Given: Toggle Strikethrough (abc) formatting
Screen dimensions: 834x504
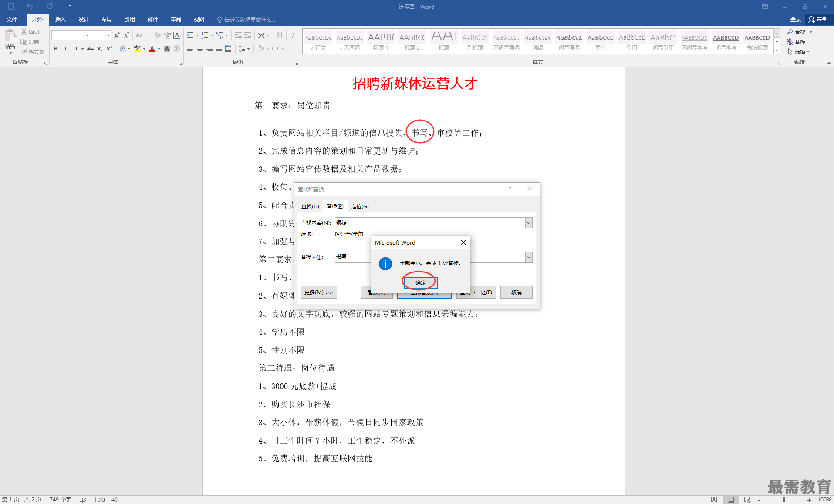Looking at the screenshot, I should pos(90,49).
